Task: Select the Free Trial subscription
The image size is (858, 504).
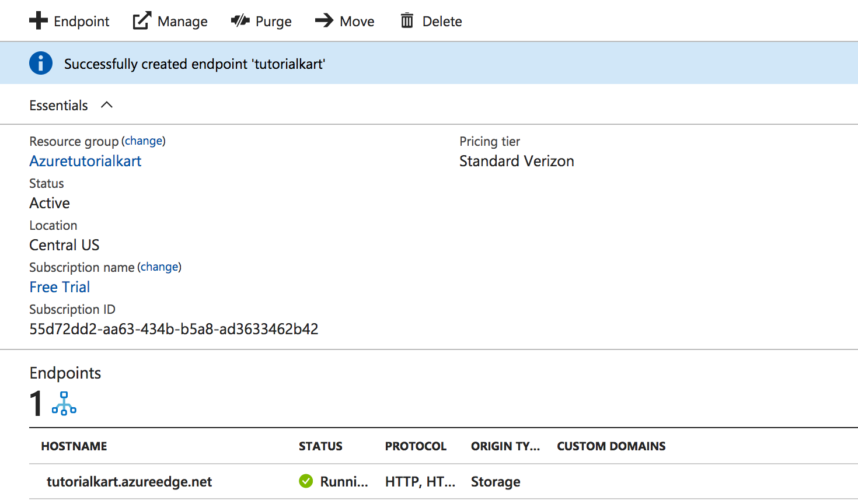Action: [60, 286]
